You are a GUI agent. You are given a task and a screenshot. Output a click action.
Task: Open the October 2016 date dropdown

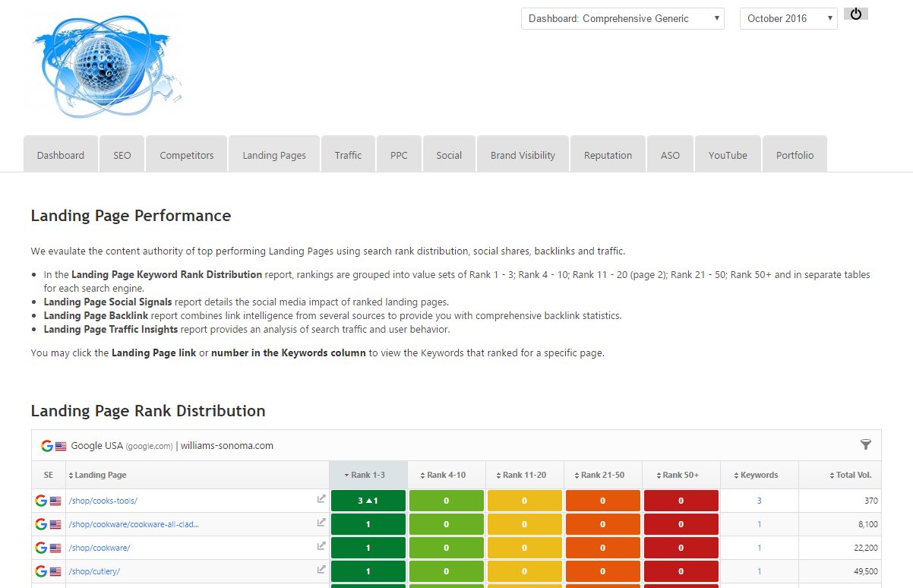point(788,19)
